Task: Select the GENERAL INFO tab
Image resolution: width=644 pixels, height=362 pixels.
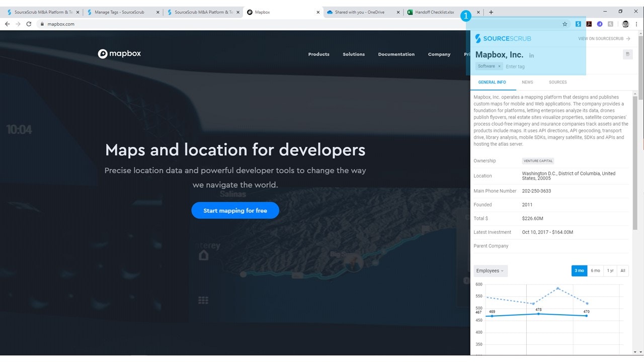Action: coord(492,82)
